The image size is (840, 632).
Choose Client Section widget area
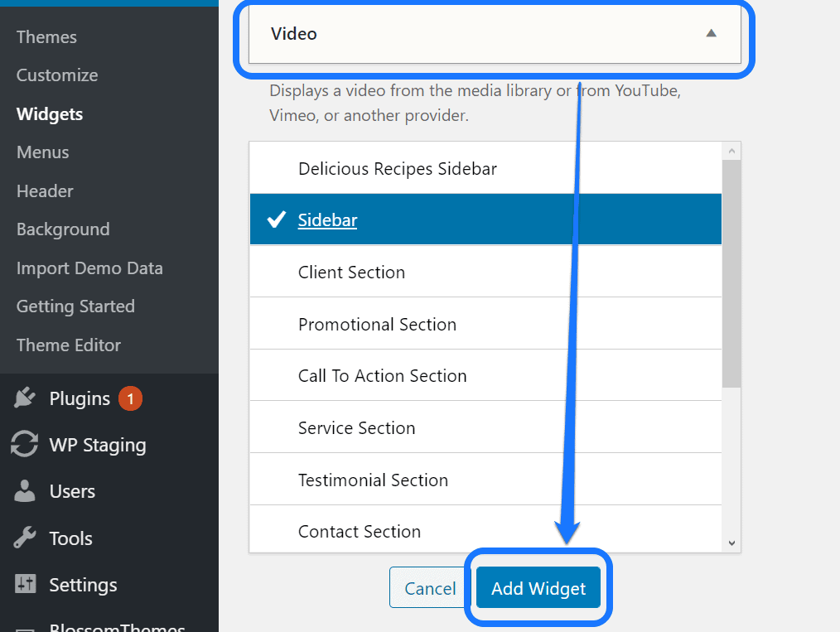pos(351,273)
